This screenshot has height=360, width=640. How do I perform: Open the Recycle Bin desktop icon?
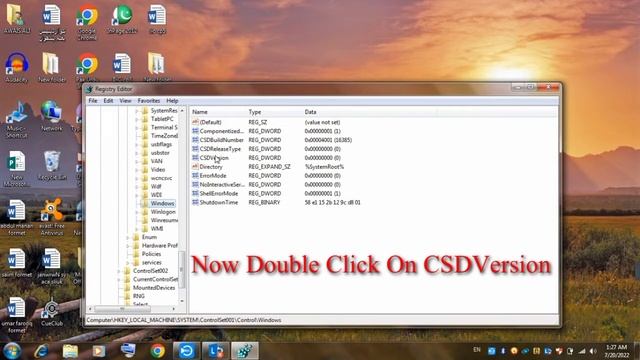pos(51,165)
